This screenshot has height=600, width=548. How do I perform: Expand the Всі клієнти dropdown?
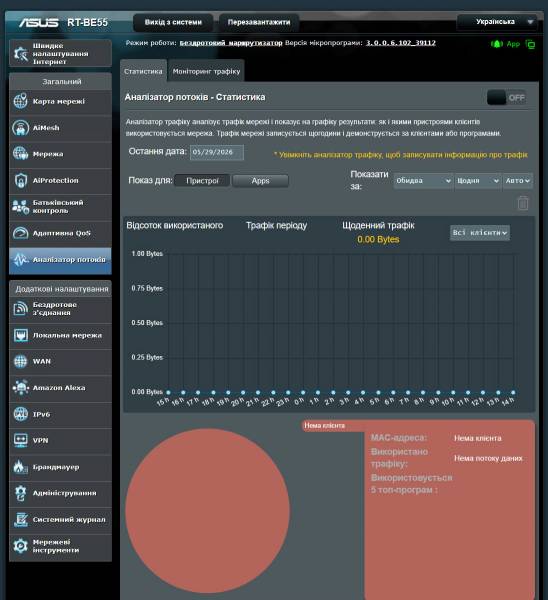(x=480, y=233)
